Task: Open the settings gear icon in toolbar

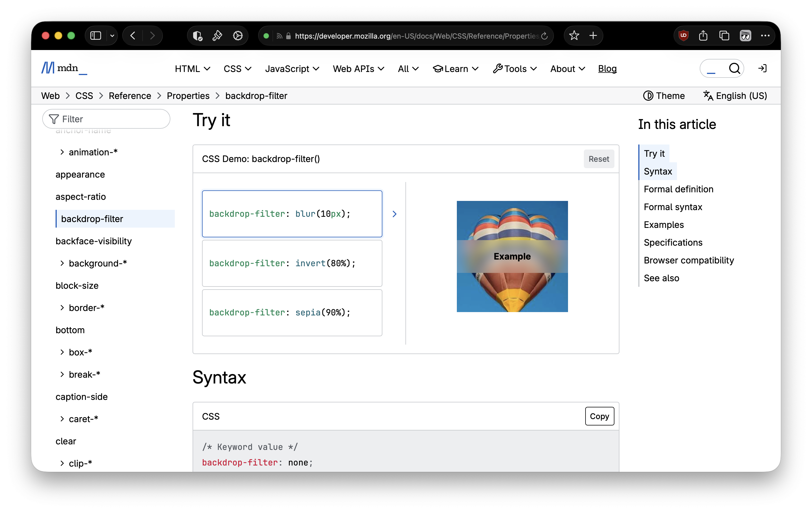Action: pyautogui.click(x=238, y=35)
